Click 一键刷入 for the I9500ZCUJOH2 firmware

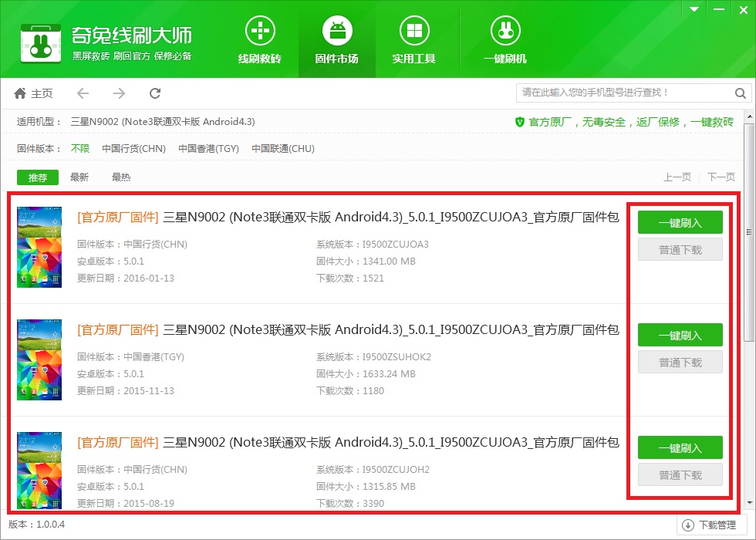pyautogui.click(x=680, y=448)
